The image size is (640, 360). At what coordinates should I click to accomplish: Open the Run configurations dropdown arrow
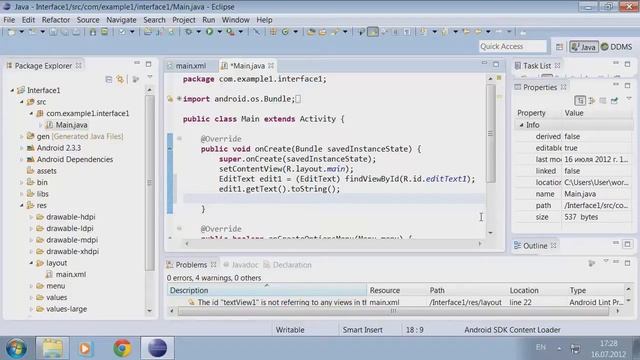click(219, 32)
